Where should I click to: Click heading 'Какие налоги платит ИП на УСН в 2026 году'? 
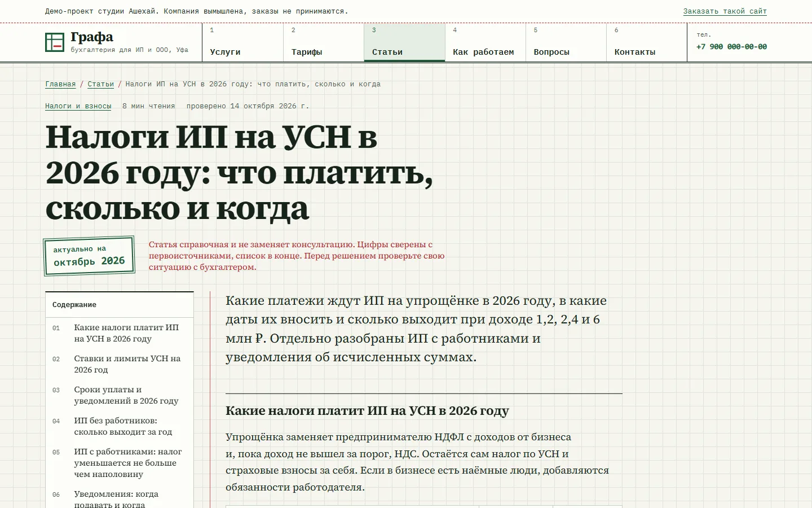pyautogui.click(x=367, y=411)
